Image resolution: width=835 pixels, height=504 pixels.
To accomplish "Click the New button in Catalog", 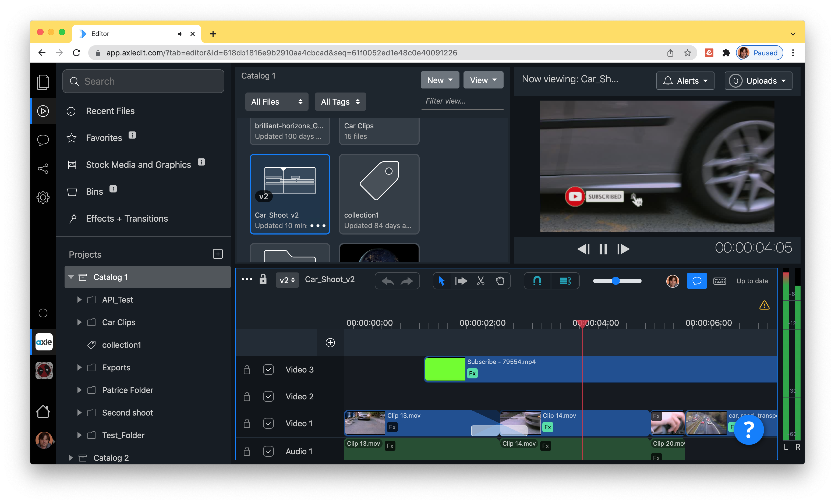I will click(x=440, y=80).
